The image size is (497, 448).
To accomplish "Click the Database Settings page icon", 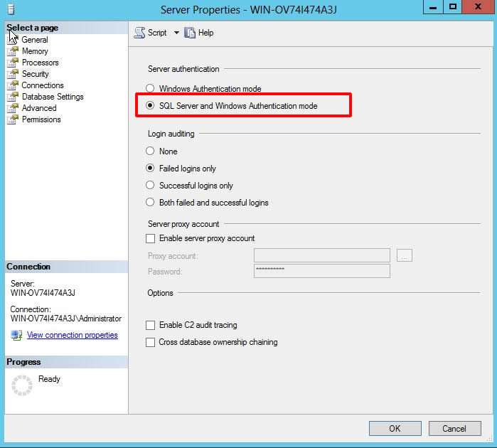I will click(13, 97).
